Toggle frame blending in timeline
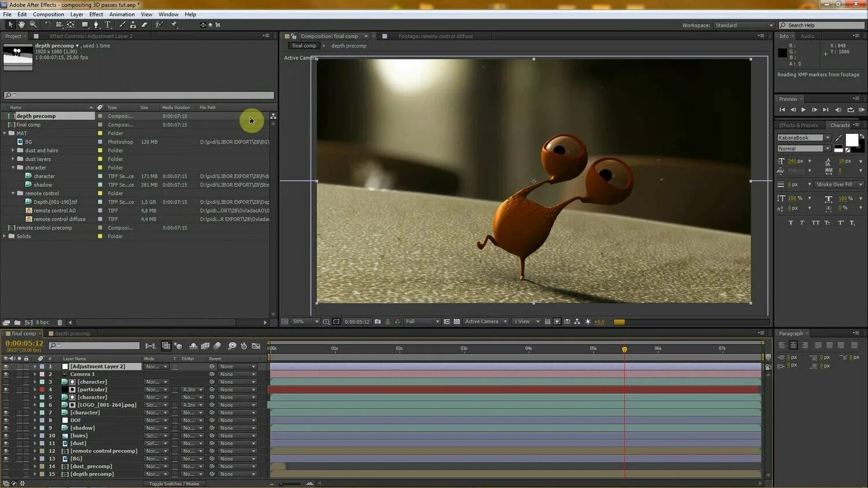 click(205, 346)
